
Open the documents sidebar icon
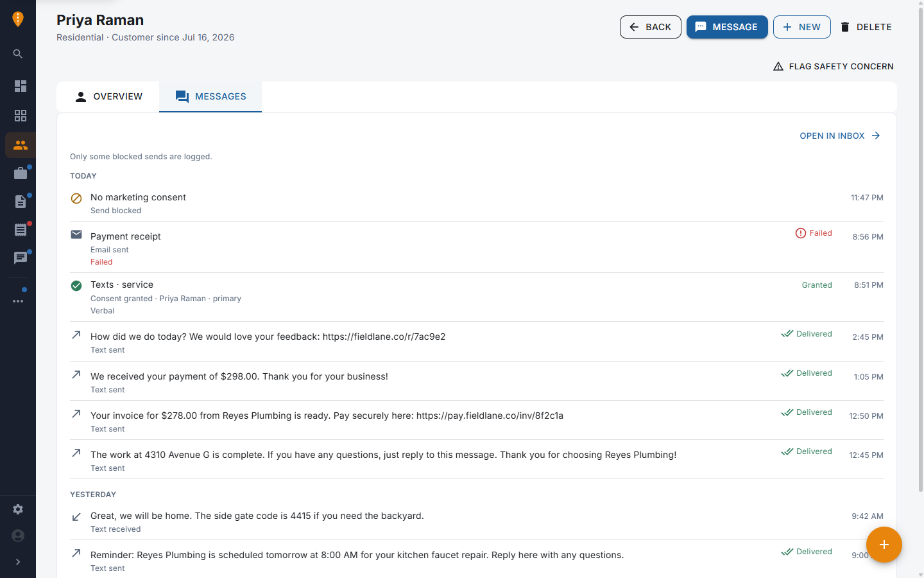click(x=21, y=202)
